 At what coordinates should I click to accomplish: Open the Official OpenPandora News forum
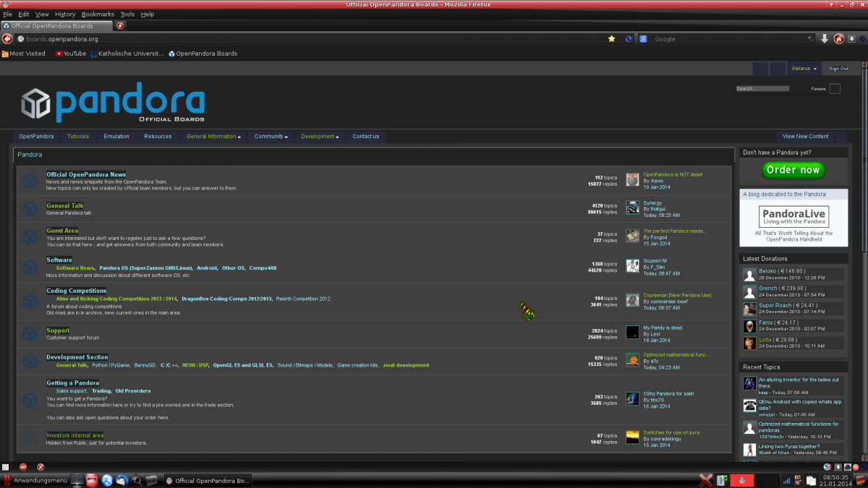click(86, 174)
